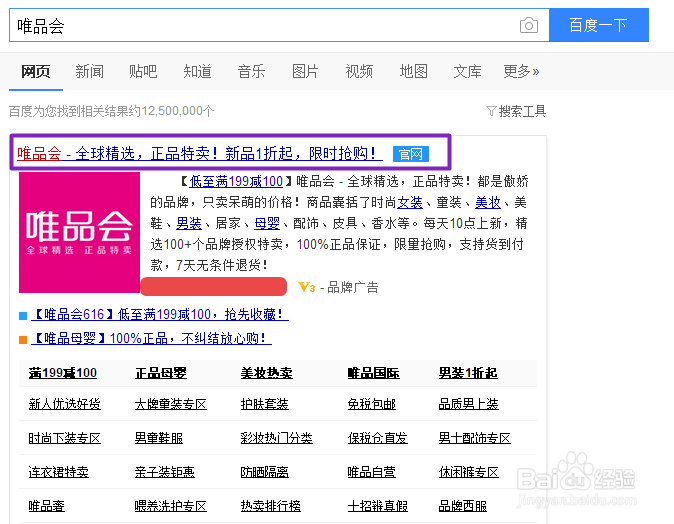
Task: Open the 知道 tab
Action: [197, 71]
